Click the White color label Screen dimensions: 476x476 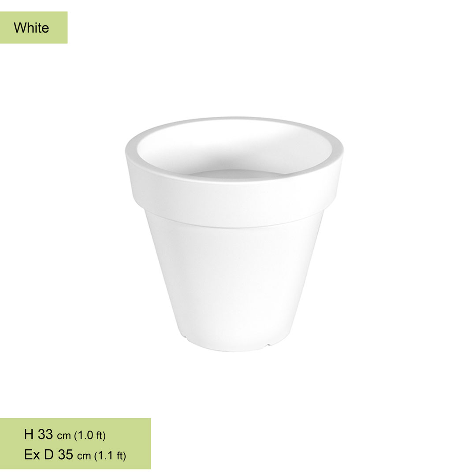[x=31, y=28]
